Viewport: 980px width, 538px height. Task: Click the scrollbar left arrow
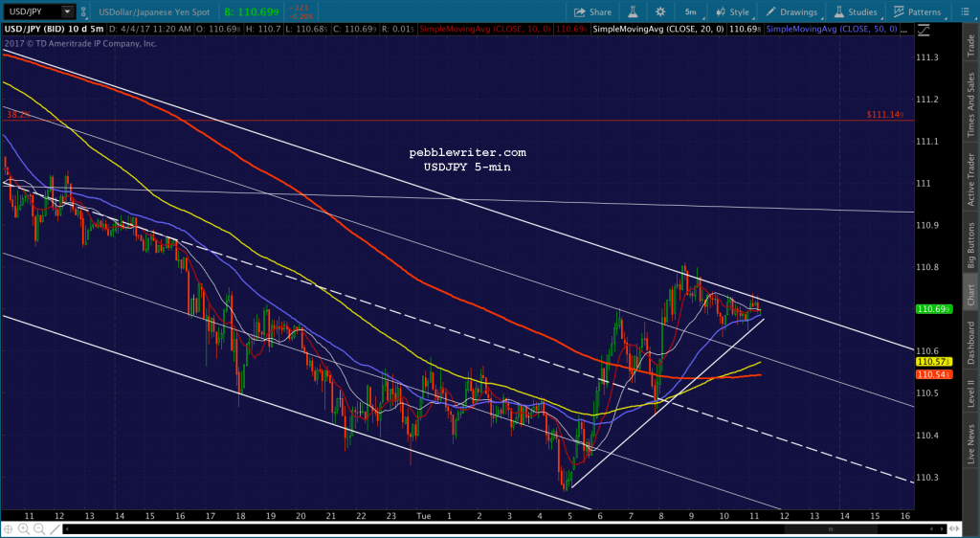pyautogui.click(x=67, y=529)
